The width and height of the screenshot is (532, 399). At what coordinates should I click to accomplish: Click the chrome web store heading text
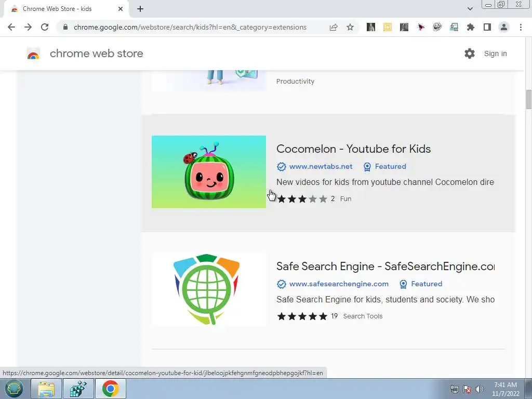point(96,54)
